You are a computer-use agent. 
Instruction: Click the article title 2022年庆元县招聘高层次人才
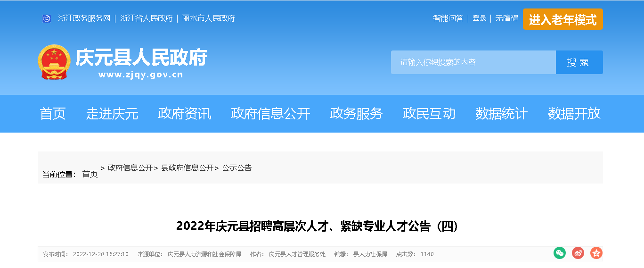pyautogui.click(x=317, y=226)
